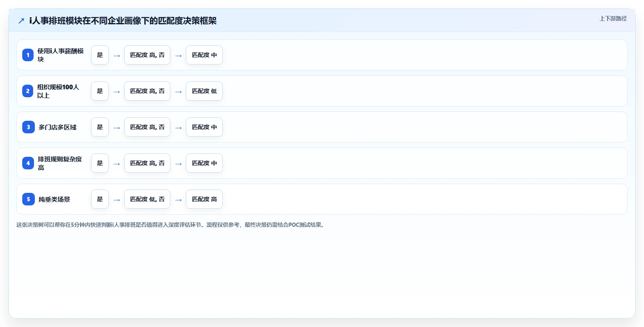This screenshot has width=644, height=327.
Task: Click the second arrow in the 多门店多区域 row
Action: (178, 127)
